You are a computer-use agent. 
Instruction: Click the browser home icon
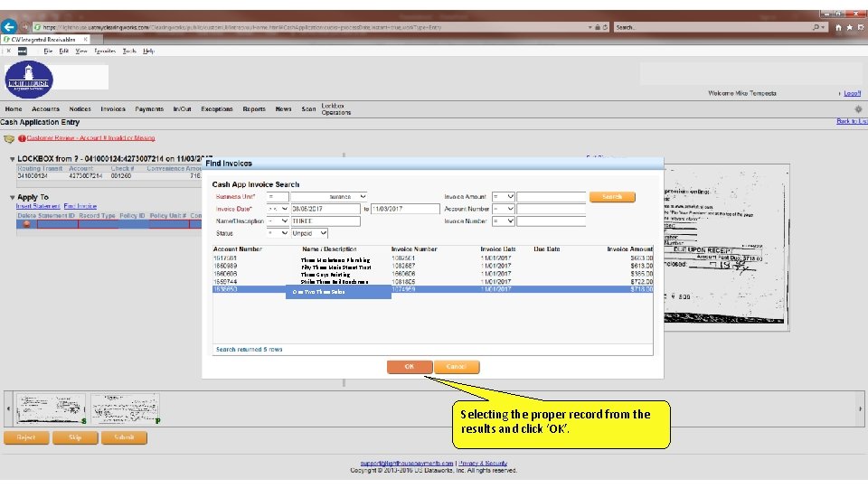pyautogui.click(x=838, y=27)
